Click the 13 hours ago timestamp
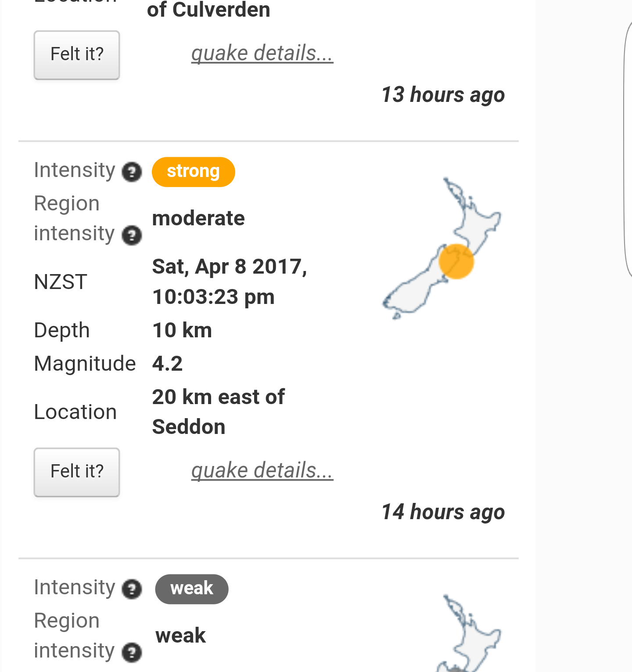 pyautogui.click(x=443, y=95)
